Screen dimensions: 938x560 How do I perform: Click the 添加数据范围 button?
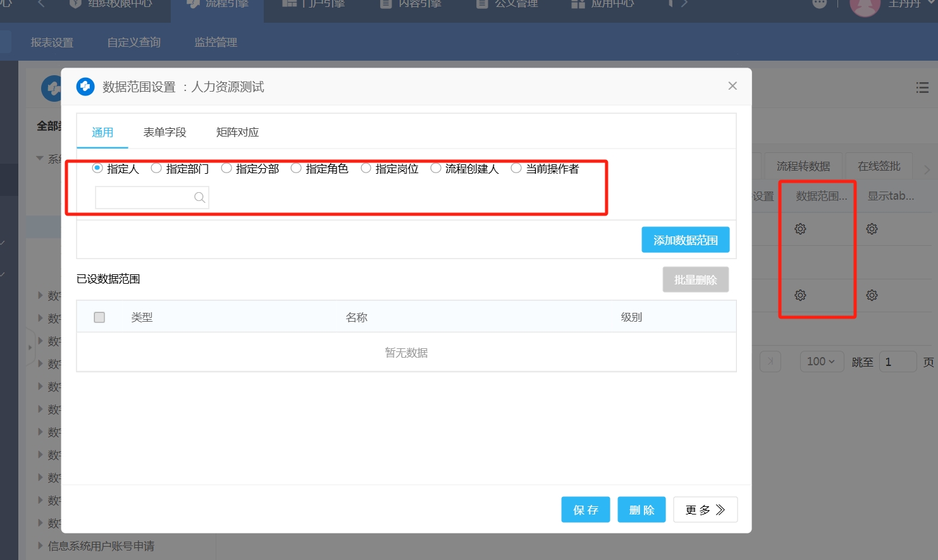click(x=685, y=240)
